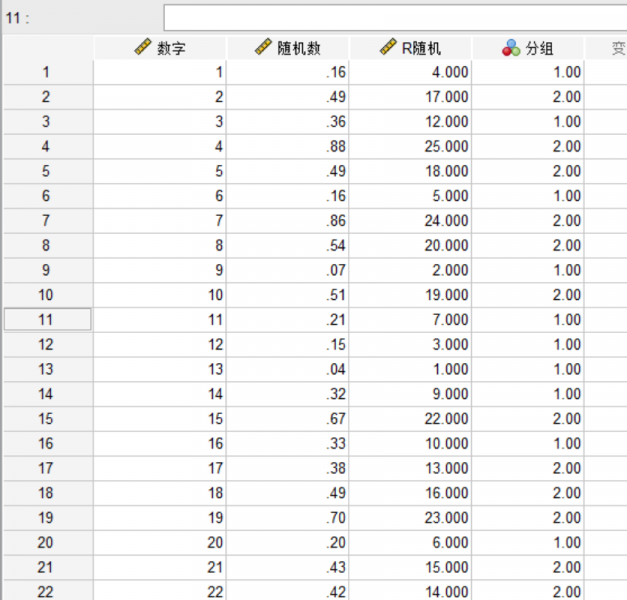
Task: Select the row 16 header
Action: 47,444
